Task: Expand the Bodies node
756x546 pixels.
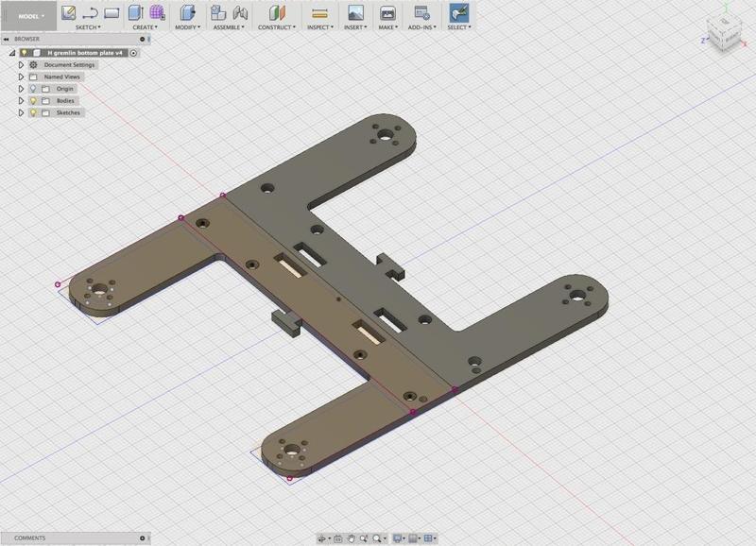Action: click(21, 101)
